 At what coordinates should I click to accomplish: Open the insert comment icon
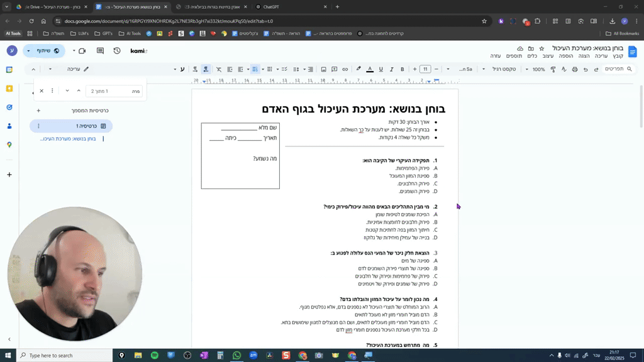click(334, 69)
